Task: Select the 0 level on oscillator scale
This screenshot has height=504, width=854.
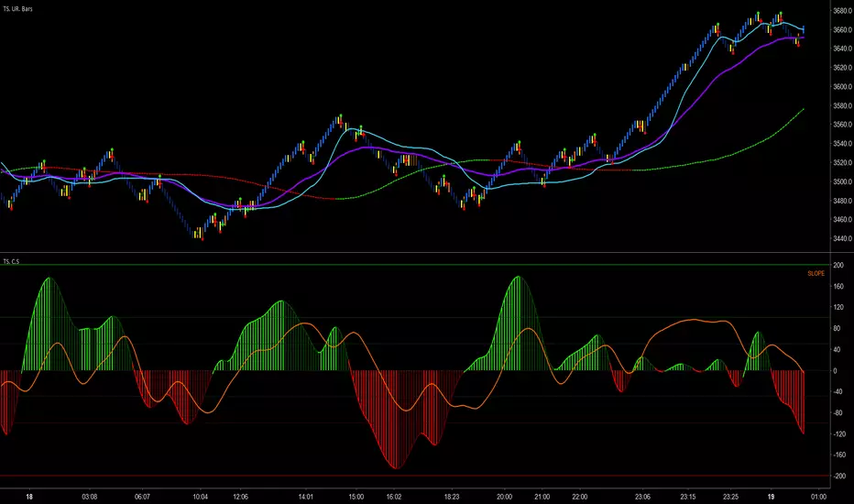Action: pyautogui.click(x=833, y=371)
